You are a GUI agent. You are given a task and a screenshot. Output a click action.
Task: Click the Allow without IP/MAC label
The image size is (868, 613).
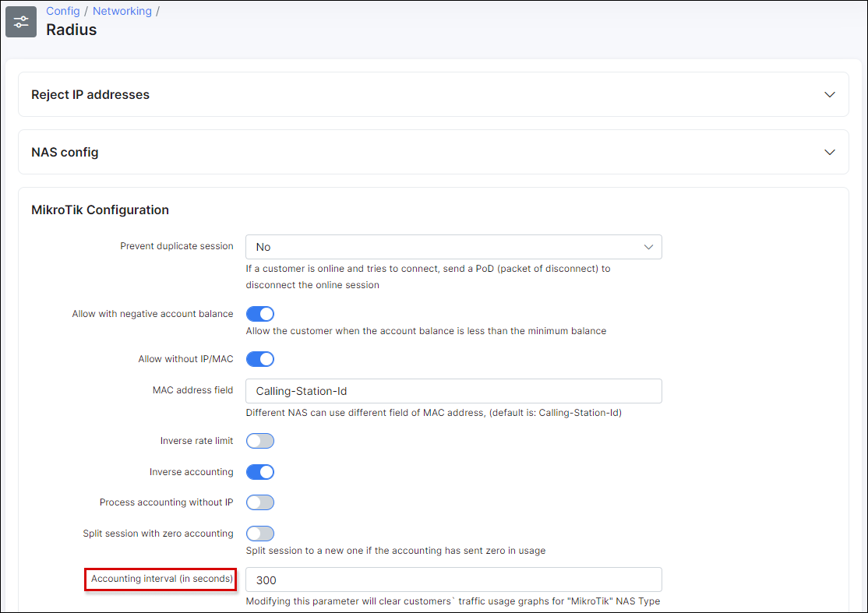[x=185, y=359]
